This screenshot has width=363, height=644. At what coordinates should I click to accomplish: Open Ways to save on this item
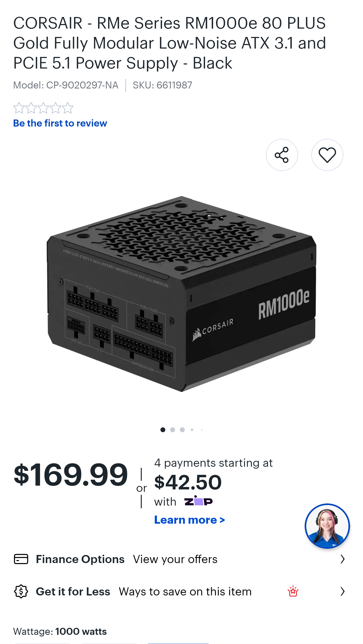[185, 592]
